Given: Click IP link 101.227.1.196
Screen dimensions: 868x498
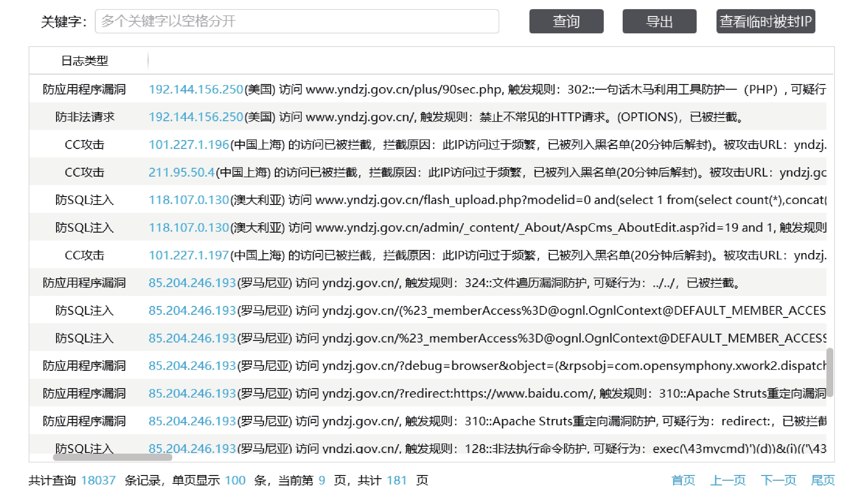Looking at the screenshot, I should [189, 145].
